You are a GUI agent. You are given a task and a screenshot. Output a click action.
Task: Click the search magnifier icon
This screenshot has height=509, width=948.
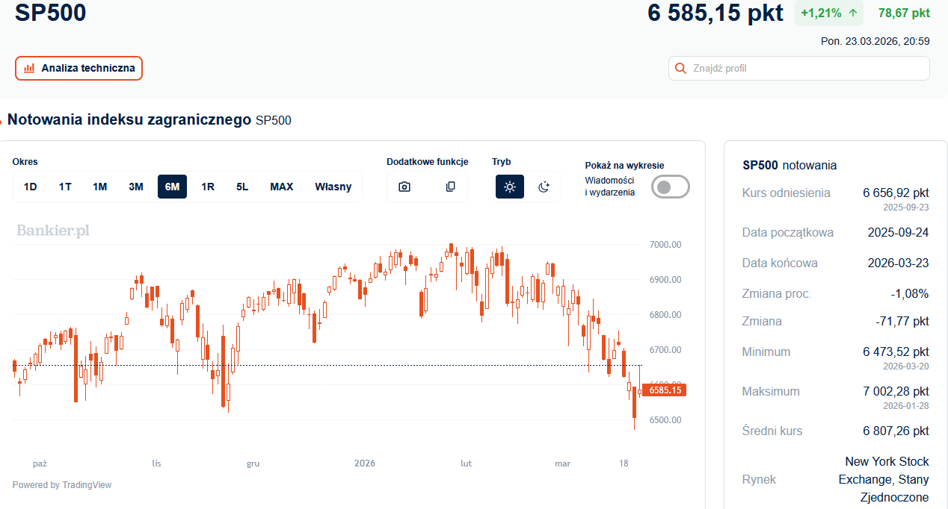tap(680, 68)
